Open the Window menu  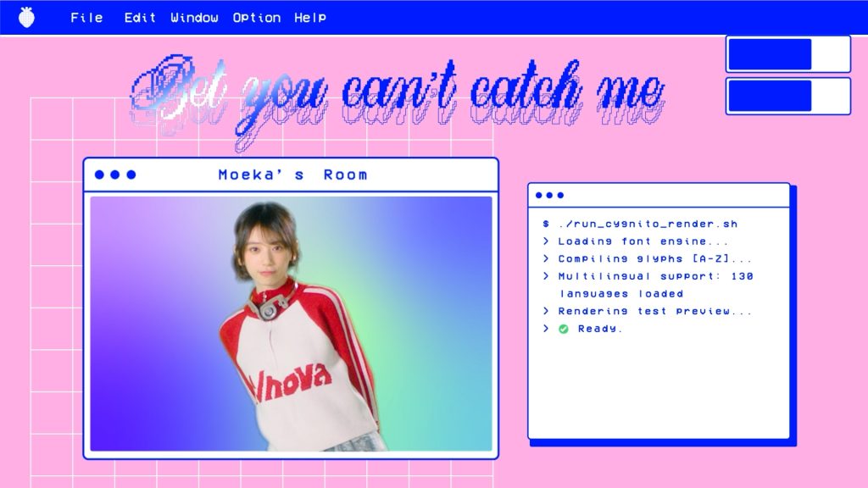194,18
